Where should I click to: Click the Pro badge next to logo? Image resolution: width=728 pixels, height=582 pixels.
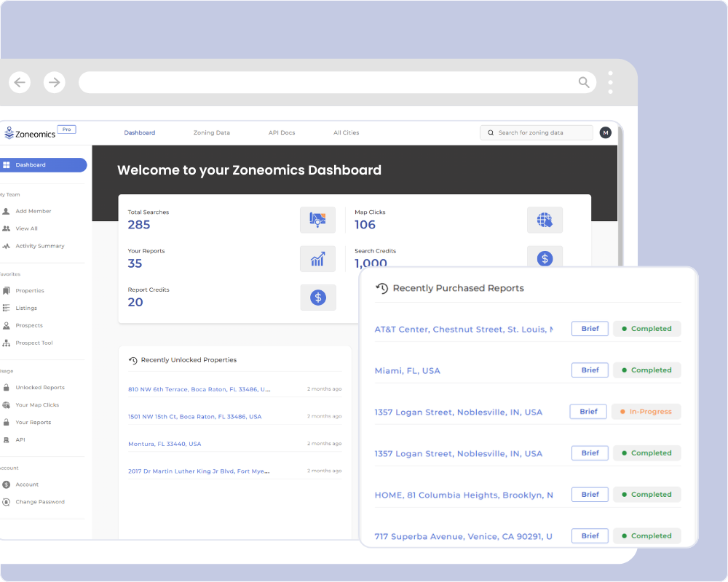66,129
